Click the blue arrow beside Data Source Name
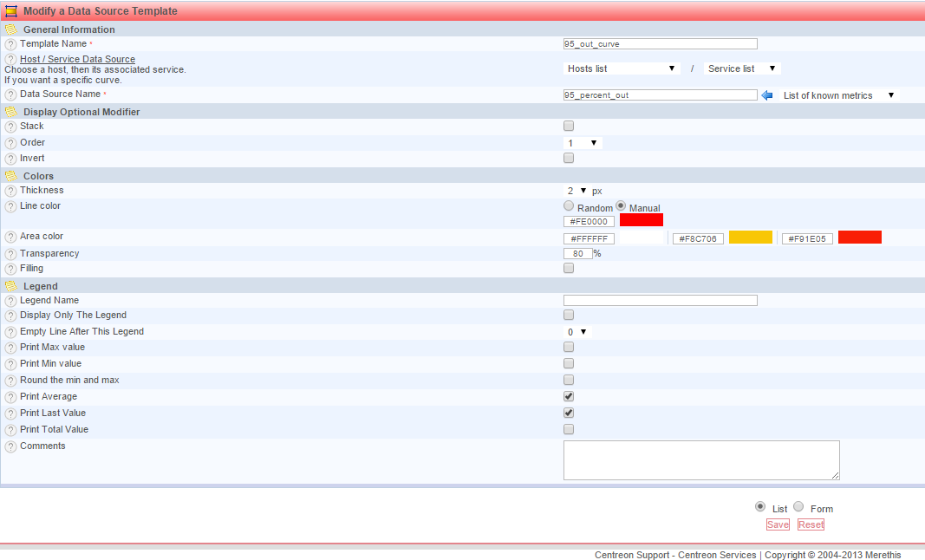Viewport: 925px width, 560px height. pyautogui.click(x=766, y=95)
